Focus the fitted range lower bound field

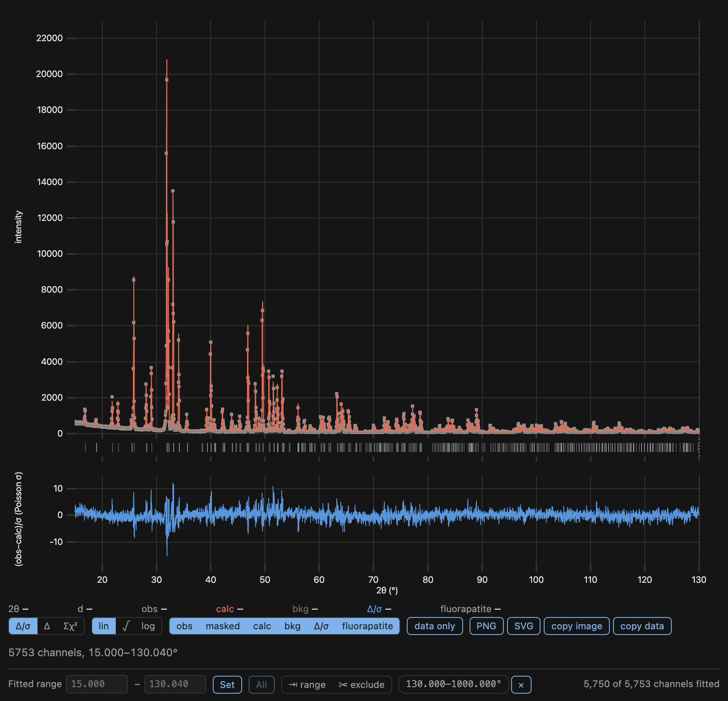(x=97, y=684)
